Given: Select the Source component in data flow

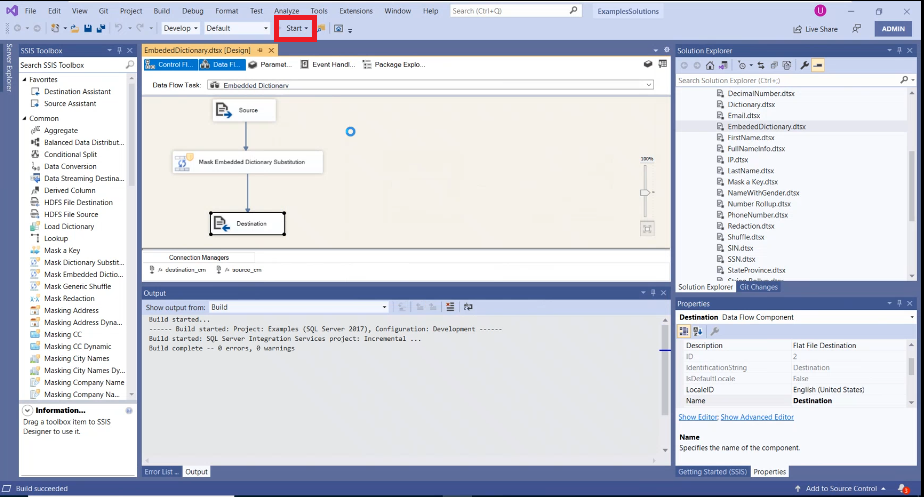Looking at the screenshot, I should [x=244, y=110].
